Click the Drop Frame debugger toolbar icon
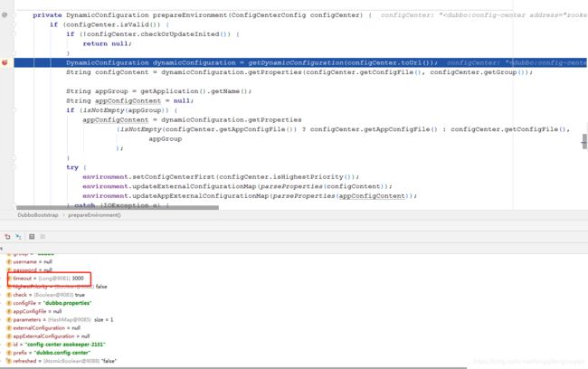 pyautogui.click(x=7, y=237)
